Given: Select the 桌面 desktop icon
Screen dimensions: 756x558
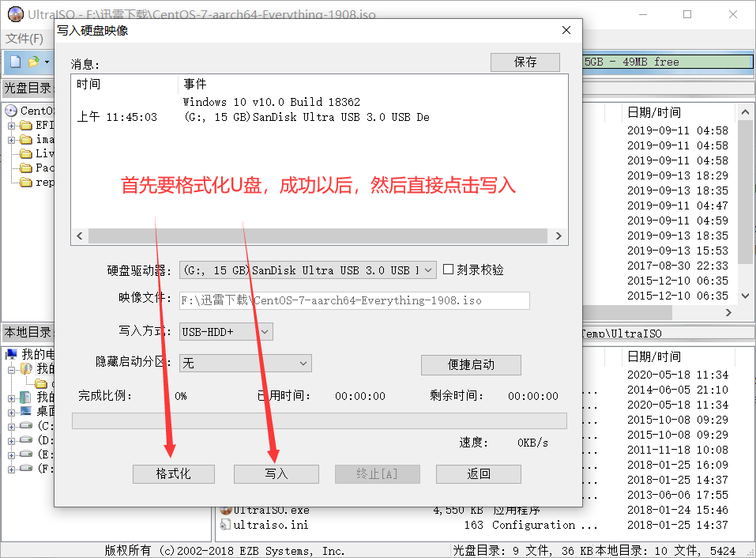Looking at the screenshot, I should tap(26, 411).
